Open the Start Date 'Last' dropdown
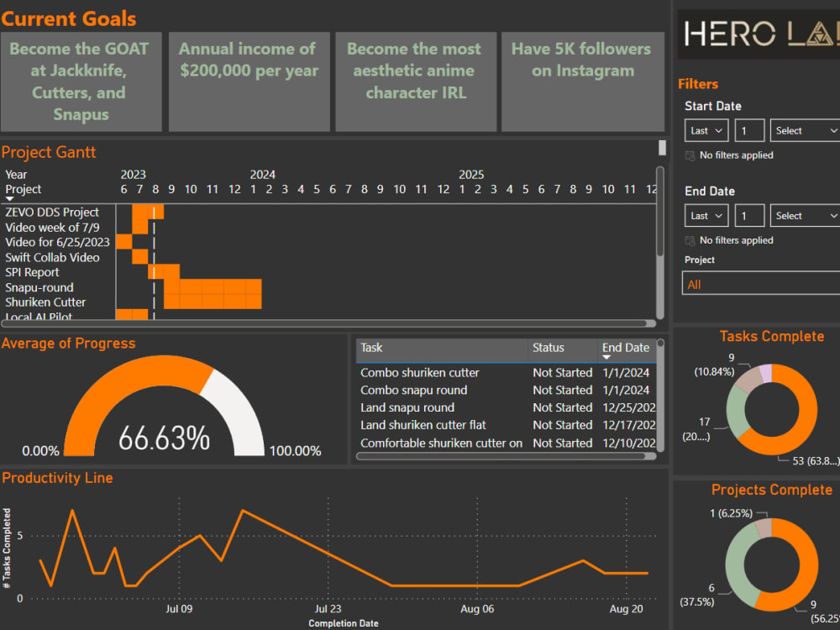840x630 pixels. pos(706,131)
